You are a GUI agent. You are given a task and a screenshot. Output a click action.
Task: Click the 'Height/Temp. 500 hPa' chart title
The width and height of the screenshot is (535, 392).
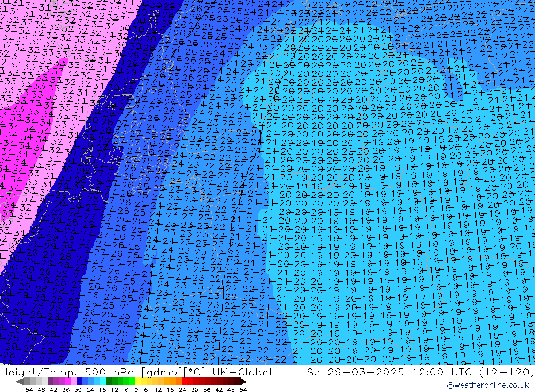click(68, 372)
